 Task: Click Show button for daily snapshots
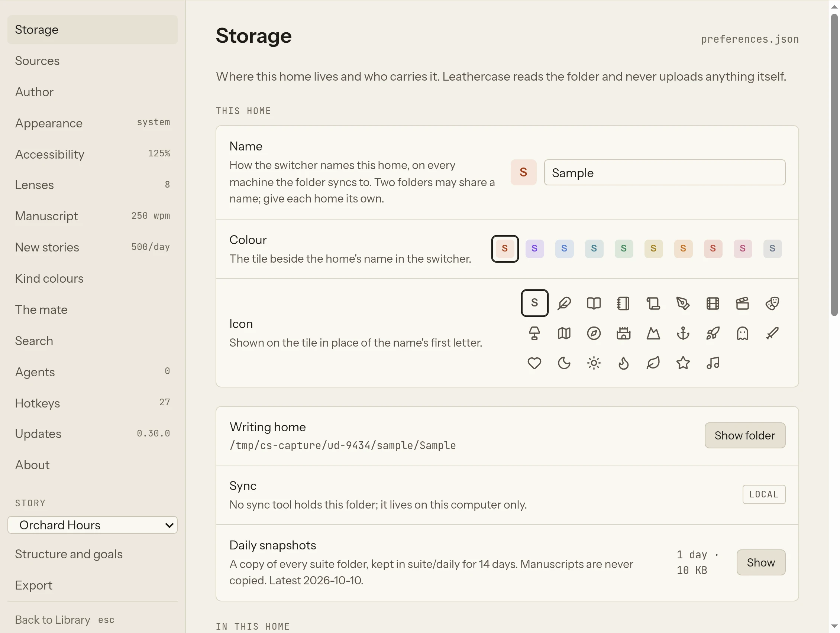(x=760, y=562)
